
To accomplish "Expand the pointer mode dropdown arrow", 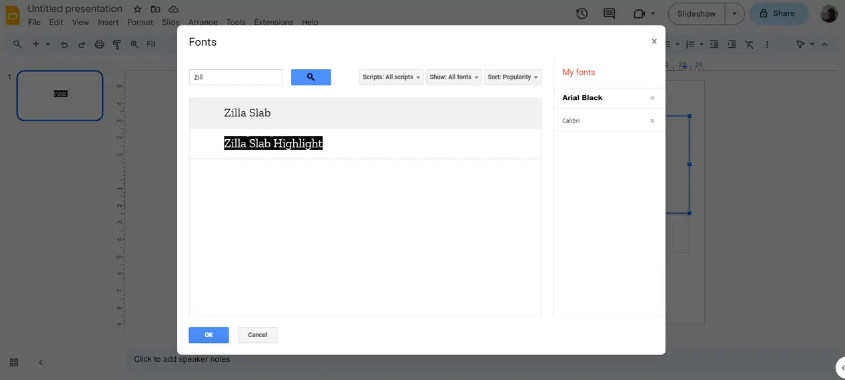I will [x=812, y=44].
